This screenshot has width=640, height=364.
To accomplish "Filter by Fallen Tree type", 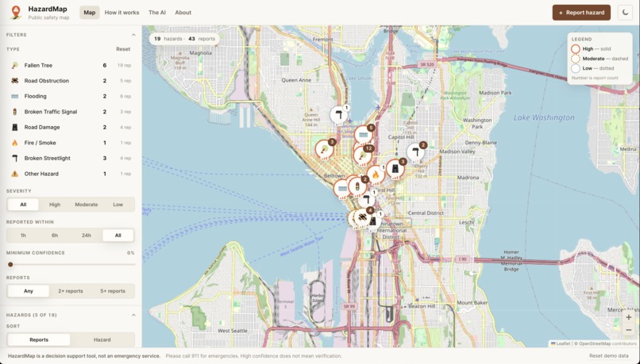I will click(x=71, y=65).
